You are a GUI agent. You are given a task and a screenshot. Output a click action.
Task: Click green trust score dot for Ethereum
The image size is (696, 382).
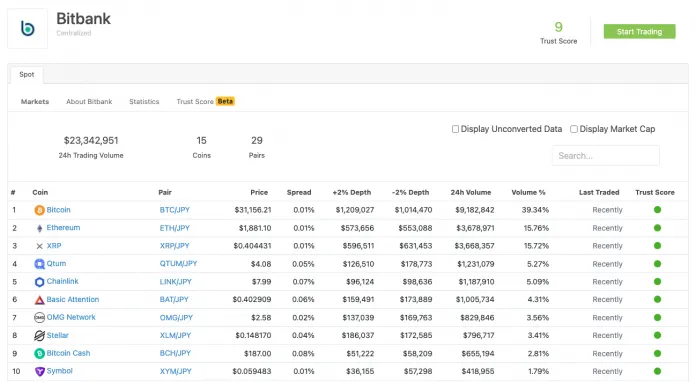(x=657, y=228)
